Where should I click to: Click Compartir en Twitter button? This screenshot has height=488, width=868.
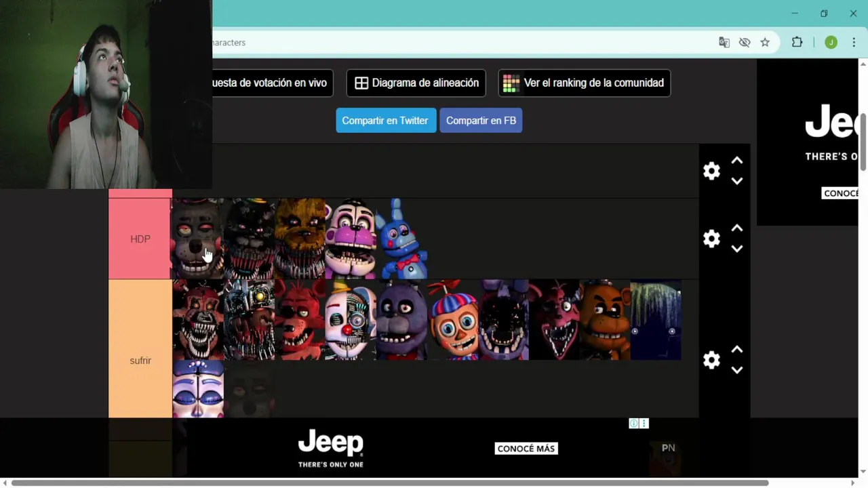point(385,120)
